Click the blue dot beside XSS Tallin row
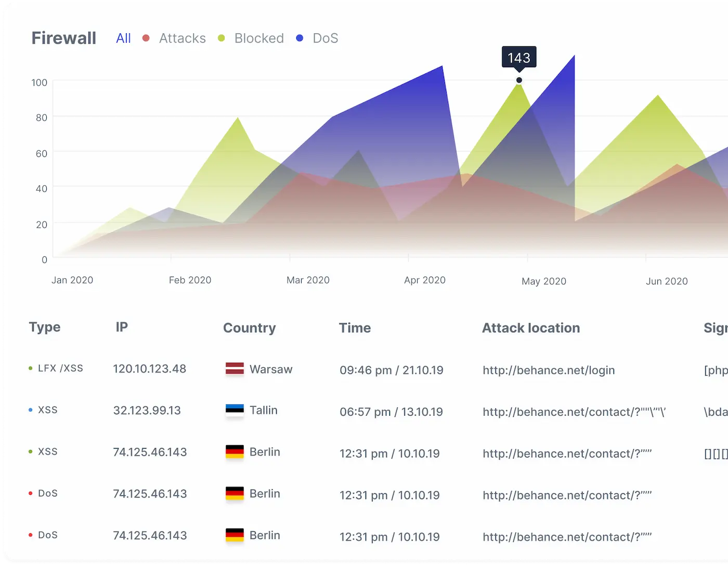 tap(31, 410)
